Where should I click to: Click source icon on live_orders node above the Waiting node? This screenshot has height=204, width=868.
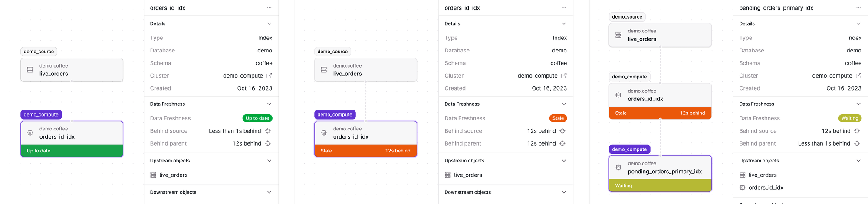point(618,35)
